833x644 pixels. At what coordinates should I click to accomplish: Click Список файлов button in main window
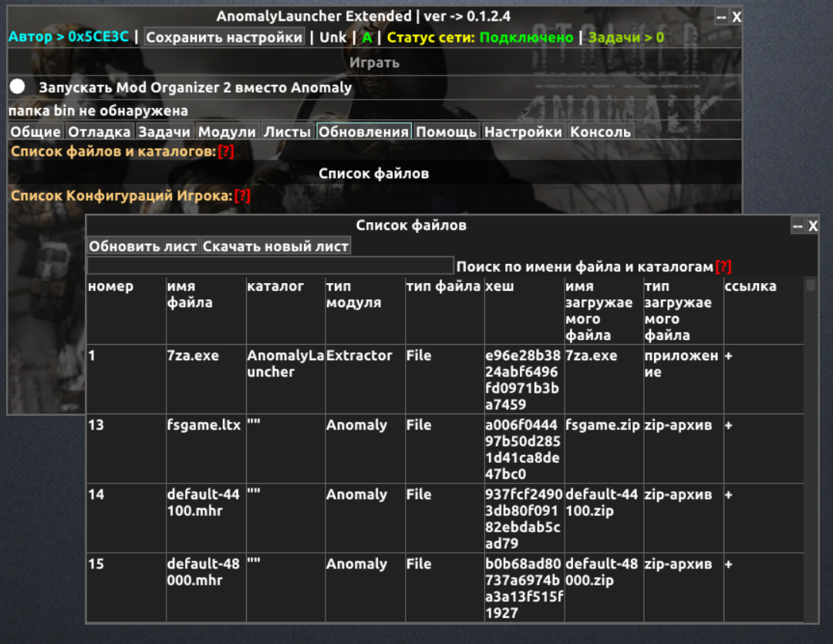[x=375, y=174]
